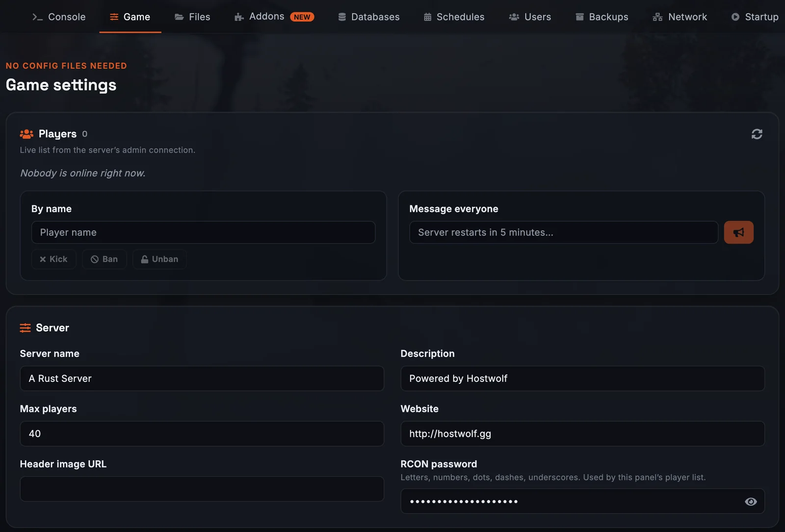Edit the Description field
This screenshot has height=532, width=785.
[x=582, y=379]
